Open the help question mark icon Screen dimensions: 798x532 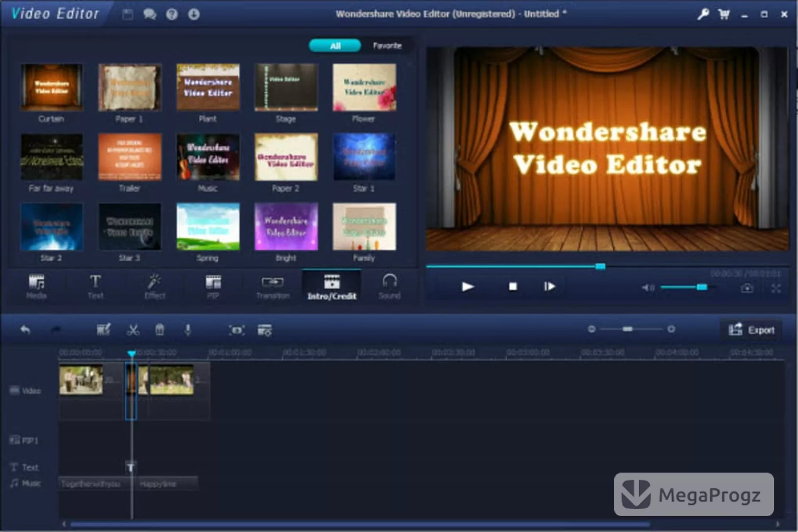click(172, 14)
